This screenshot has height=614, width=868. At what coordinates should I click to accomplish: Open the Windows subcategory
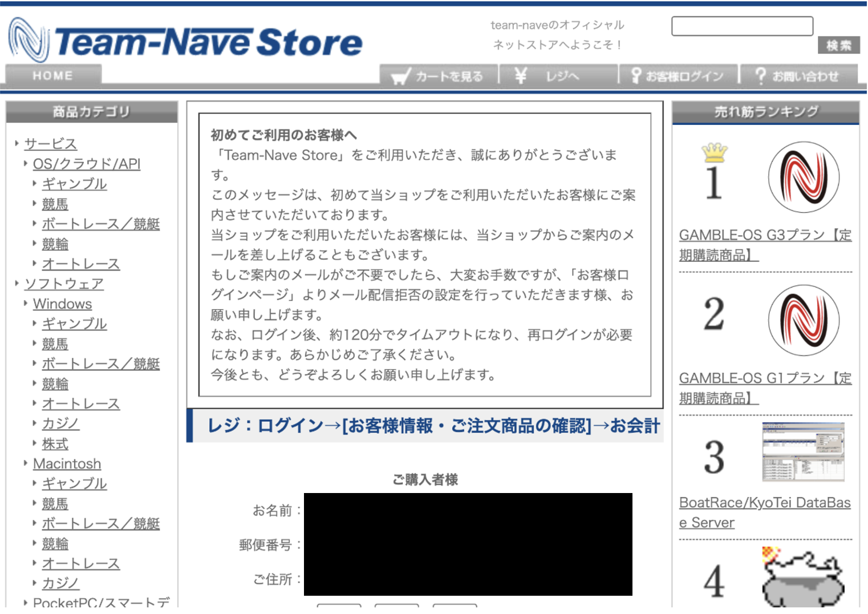(62, 304)
